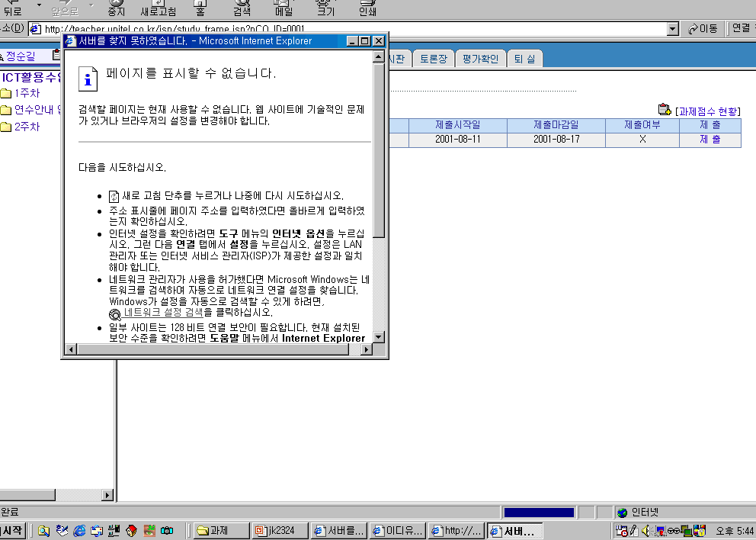Click the clock showing 오후 5:44
The image size is (756, 540).
click(735, 532)
